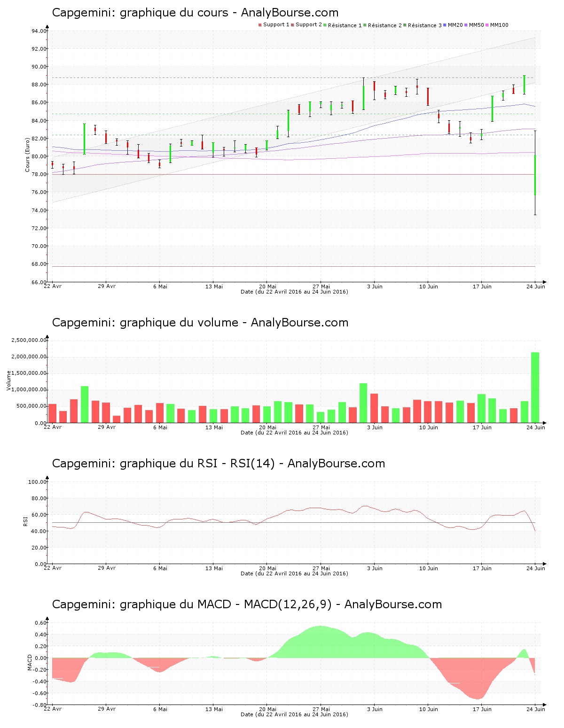Click the '17 Juin' date on MACD chart
This screenshot has width=564, height=728.
(482, 709)
